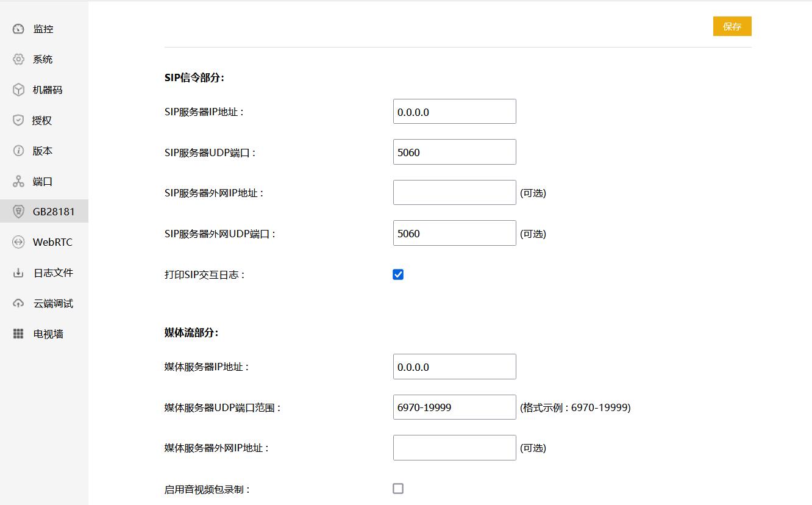Click the 监控 dashboard gauge icon
This screenshot has width=812, height=505.
18,29
